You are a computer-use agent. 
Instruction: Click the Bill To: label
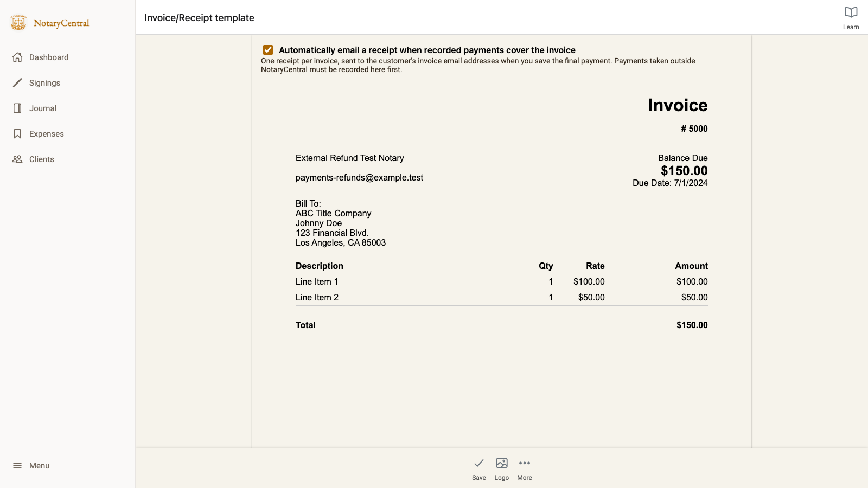pyautogui.click(x=308, y=203)
